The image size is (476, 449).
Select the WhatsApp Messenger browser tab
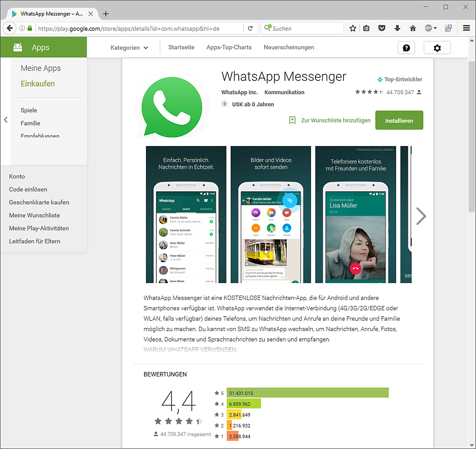(x=52, y=14)
